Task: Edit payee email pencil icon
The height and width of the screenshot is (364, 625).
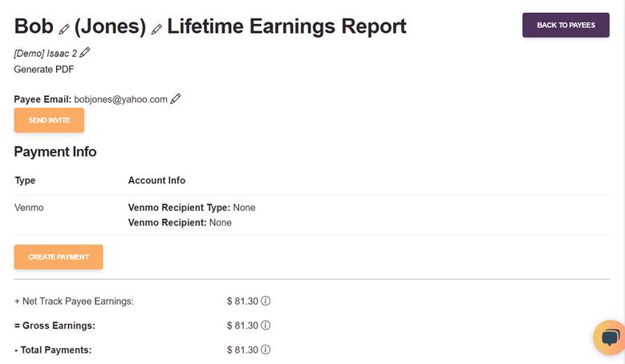Action: 176,99
